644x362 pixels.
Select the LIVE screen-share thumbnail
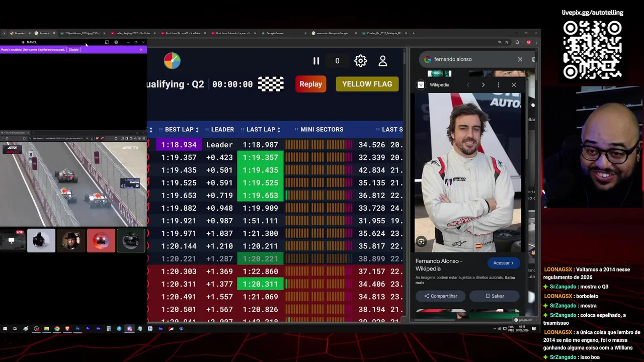(13, 240)
